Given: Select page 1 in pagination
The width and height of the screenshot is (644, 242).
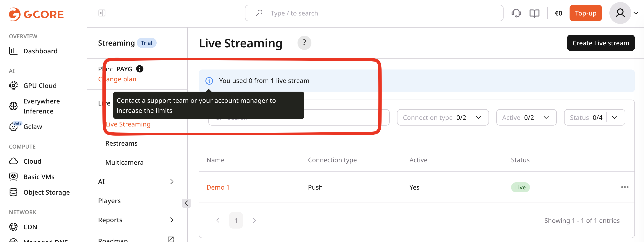Looking at the screenshot, I should [236, 220].
